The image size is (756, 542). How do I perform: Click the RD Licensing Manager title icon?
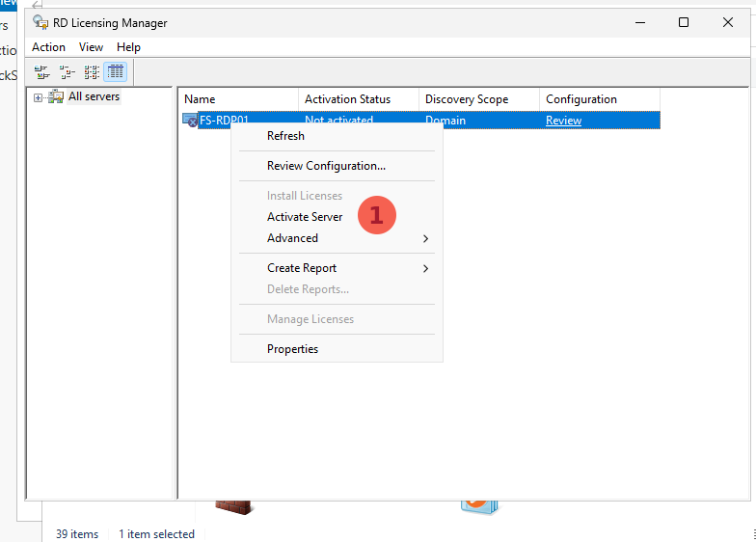click(x=40, y=22)
